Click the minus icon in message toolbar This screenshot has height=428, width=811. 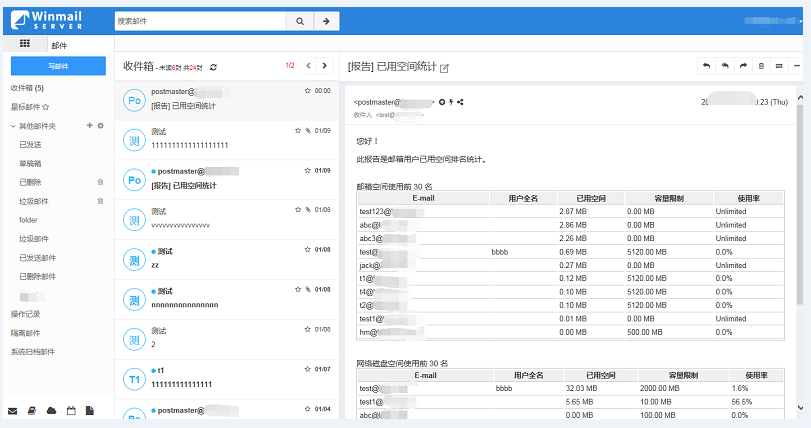[x=797, y=66]
